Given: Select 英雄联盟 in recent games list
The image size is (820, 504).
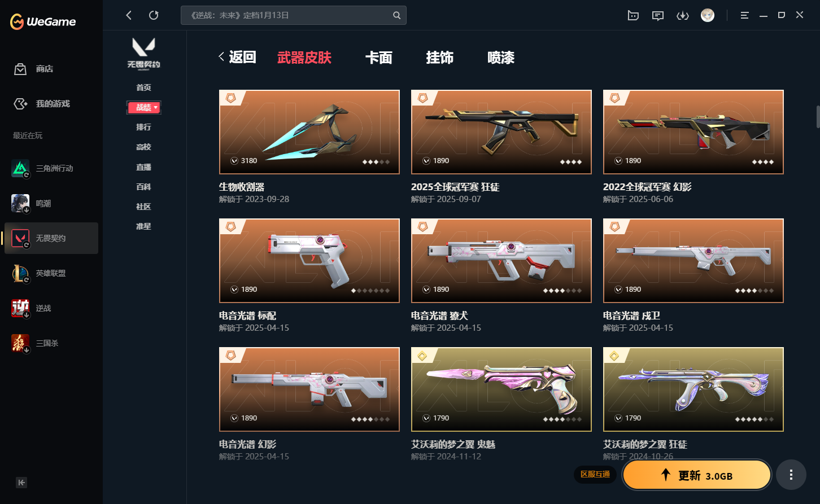Looking at the screenshot, I should click(x=51, y=273).
